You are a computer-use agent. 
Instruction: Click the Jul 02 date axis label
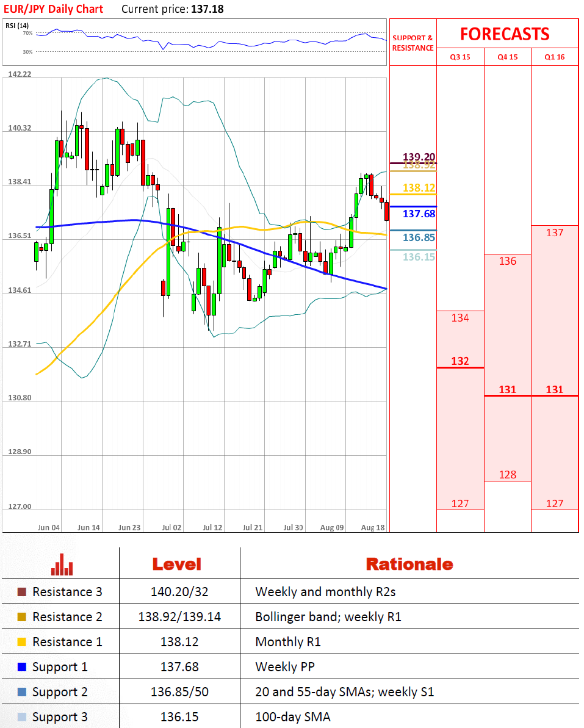(x=171, y=527)
